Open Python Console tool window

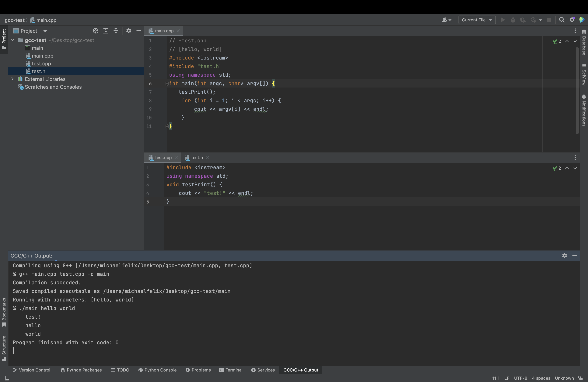coord(157,370)
